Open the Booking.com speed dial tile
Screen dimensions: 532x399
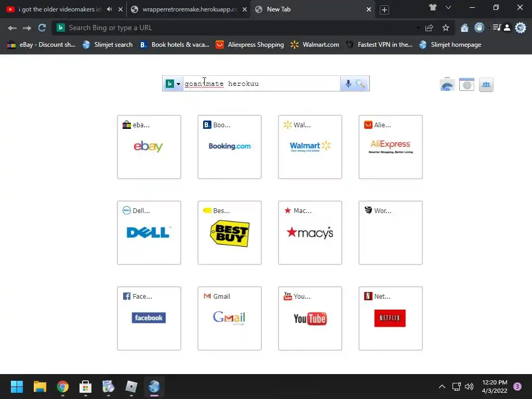point(230,147)
